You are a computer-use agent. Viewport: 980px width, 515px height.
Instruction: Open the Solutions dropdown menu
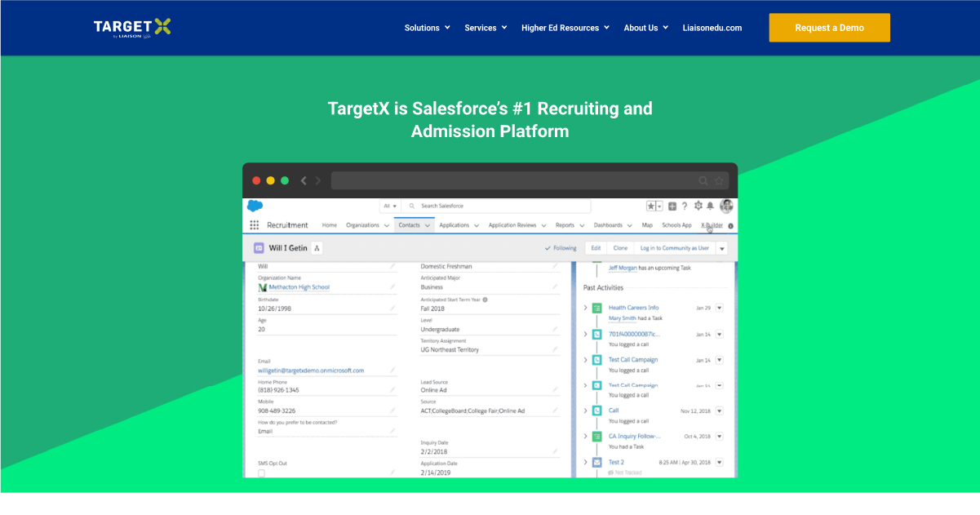click(428, 28)
